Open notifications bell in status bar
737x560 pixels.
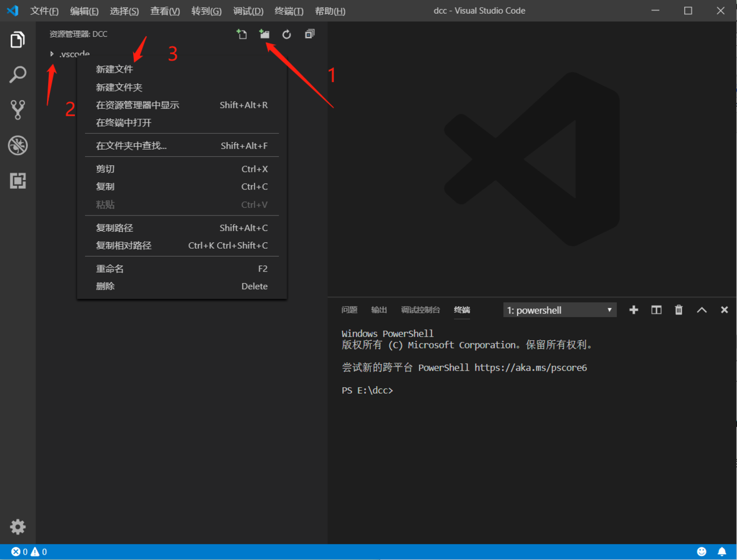coord(722,552)
